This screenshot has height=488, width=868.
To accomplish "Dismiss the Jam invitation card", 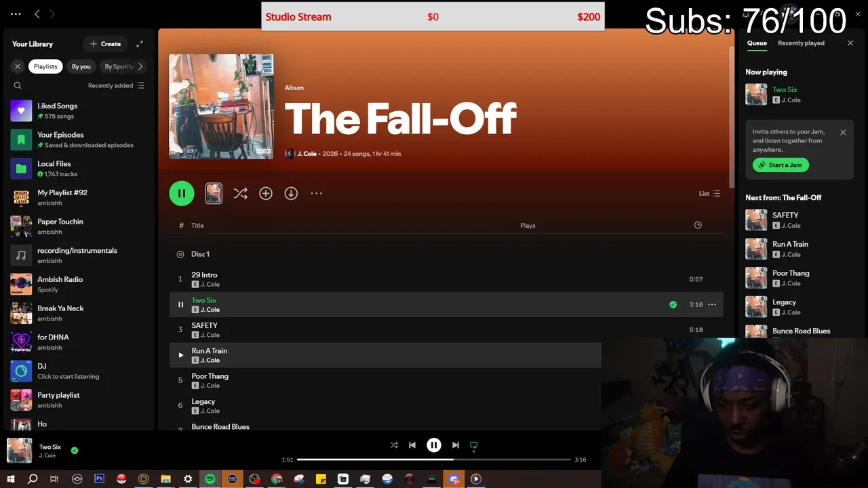I will tap(843, 133).
